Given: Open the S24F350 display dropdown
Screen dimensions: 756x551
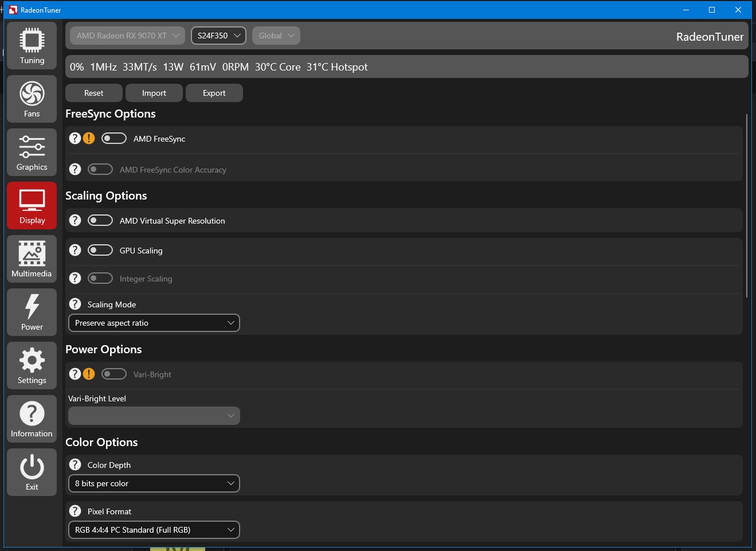Looking at the screenshot, I should pos(218,36).
